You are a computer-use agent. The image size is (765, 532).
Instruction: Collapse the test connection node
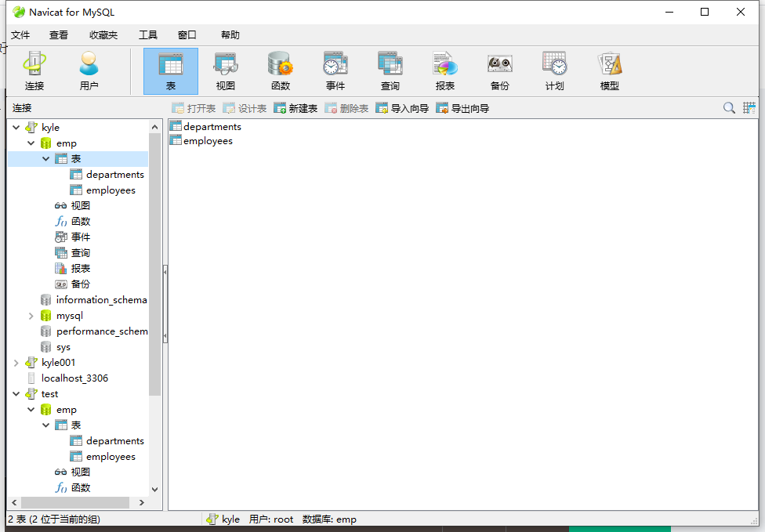[16, 394]
